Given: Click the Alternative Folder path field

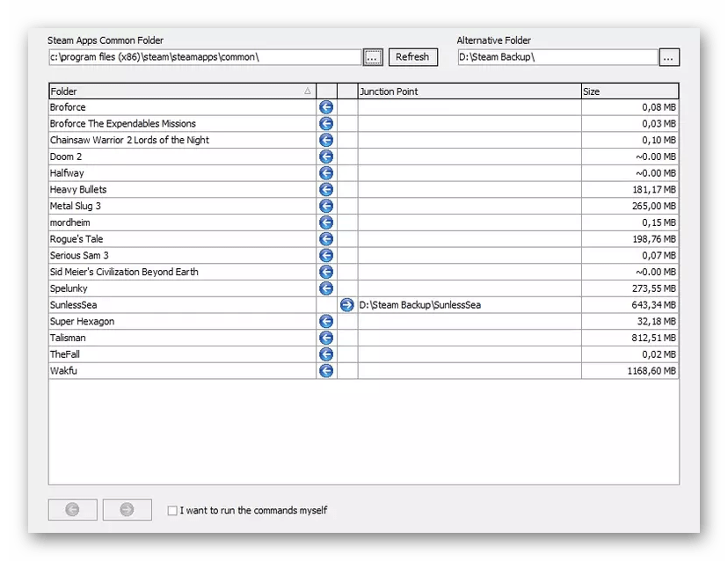Looking at the screenshot, I should tap(557, 57).
